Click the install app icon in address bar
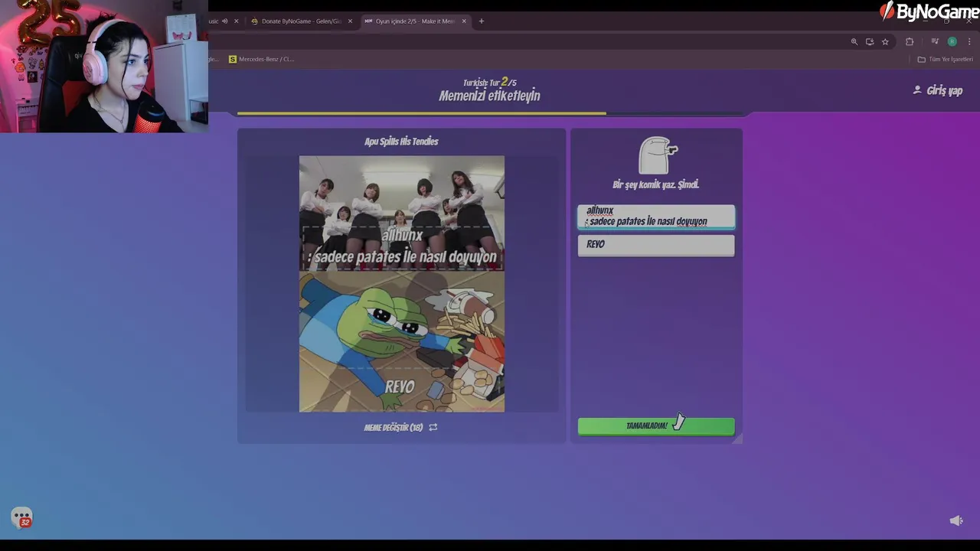This screenshot has height=551, width=980. tap(870, 41)
